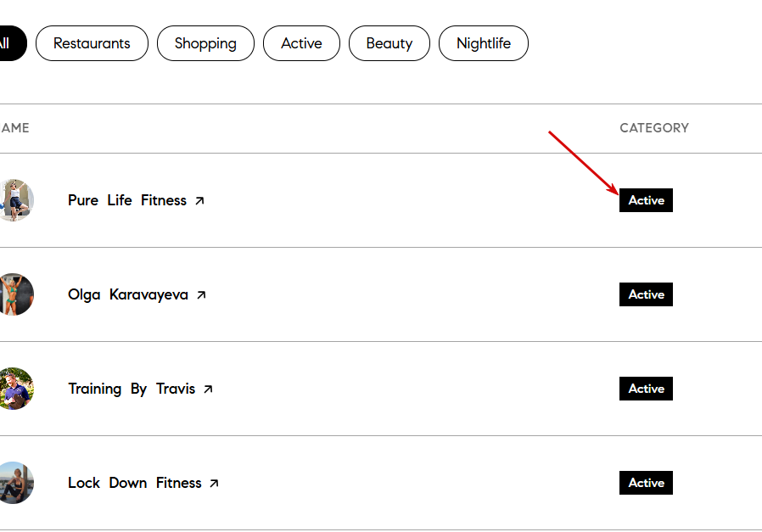762x532 pixels.
Task: Filter by Shopping category
Action: 205,43
